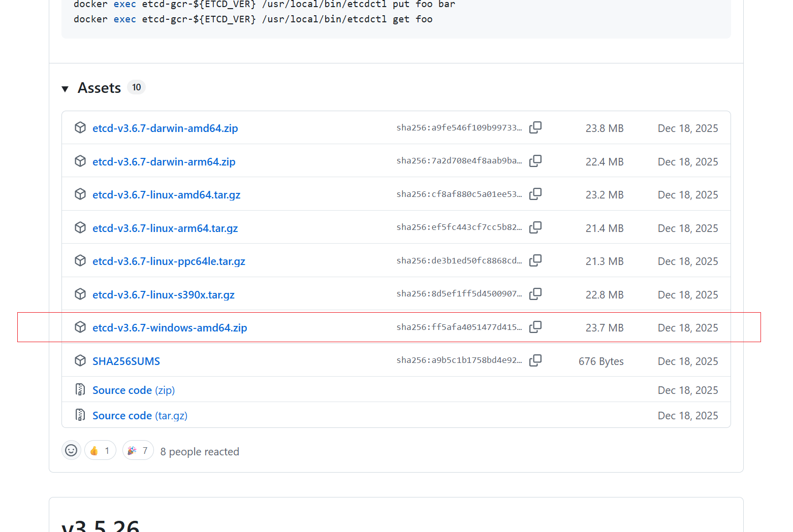793x532 pixels.
Task: Click the 22.8 MB file size
Action: click(605, 295)
